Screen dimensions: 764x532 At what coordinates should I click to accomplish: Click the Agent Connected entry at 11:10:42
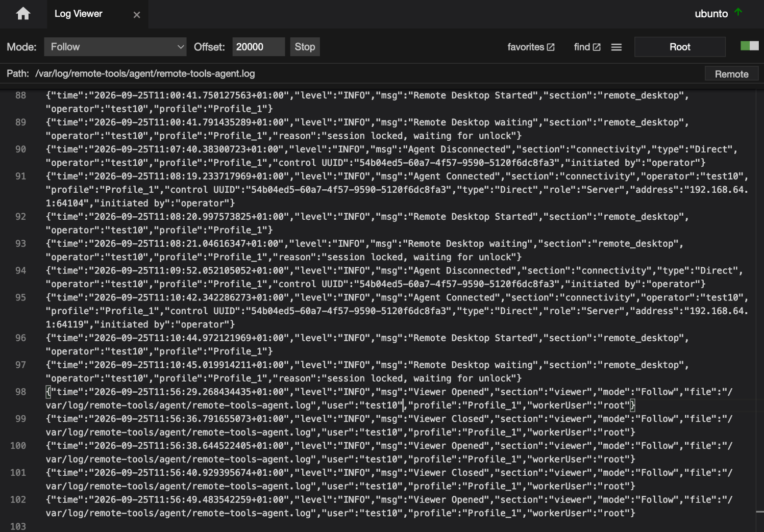pyautogui.click(x=397, y=311)
